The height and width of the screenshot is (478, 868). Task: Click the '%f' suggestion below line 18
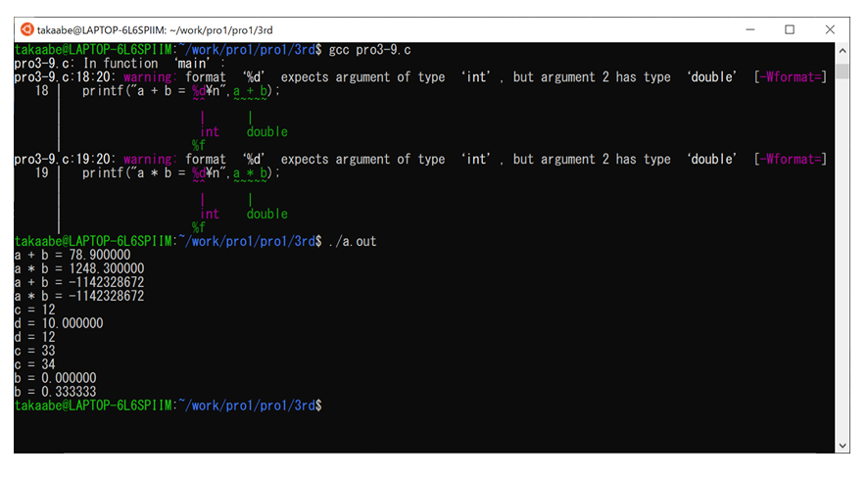(x=199, y=146)
